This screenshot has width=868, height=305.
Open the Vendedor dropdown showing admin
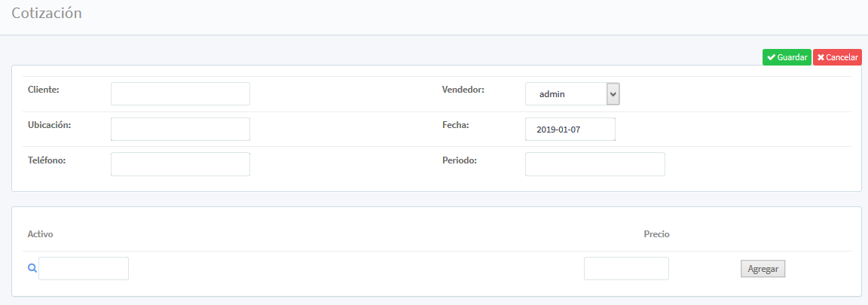point(566,94)
